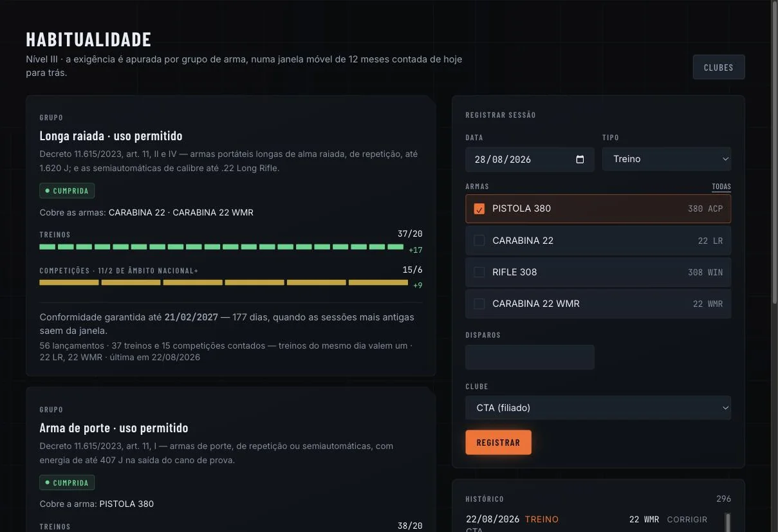Click the "+9" surplus value
Image resolution: width=778 pixels, height=532 pixels.
[418, 286]
